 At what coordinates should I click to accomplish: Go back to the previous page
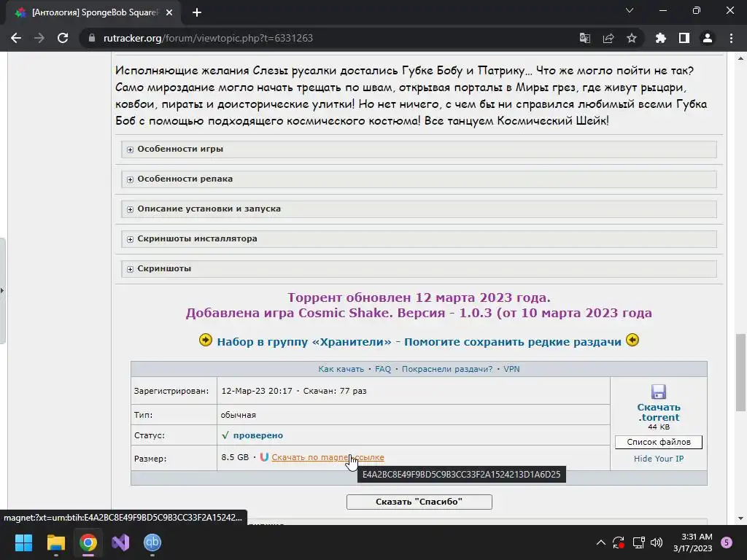click(16, 38)
